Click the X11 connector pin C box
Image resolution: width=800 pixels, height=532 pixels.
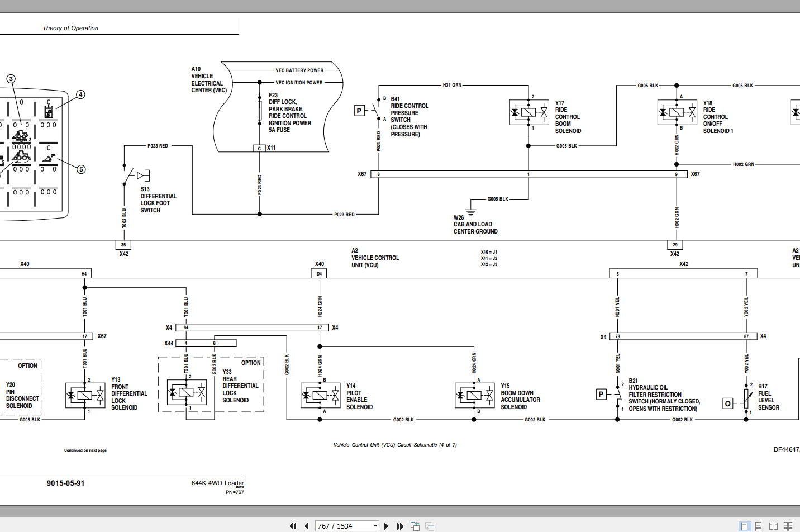pos(259,148)
